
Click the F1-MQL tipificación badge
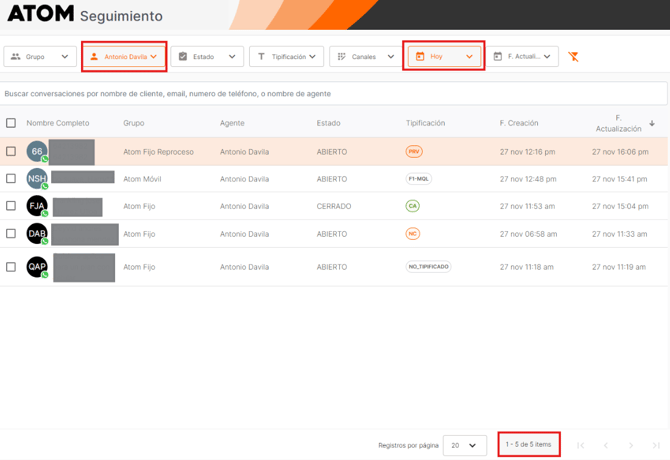tap(419, 179)
